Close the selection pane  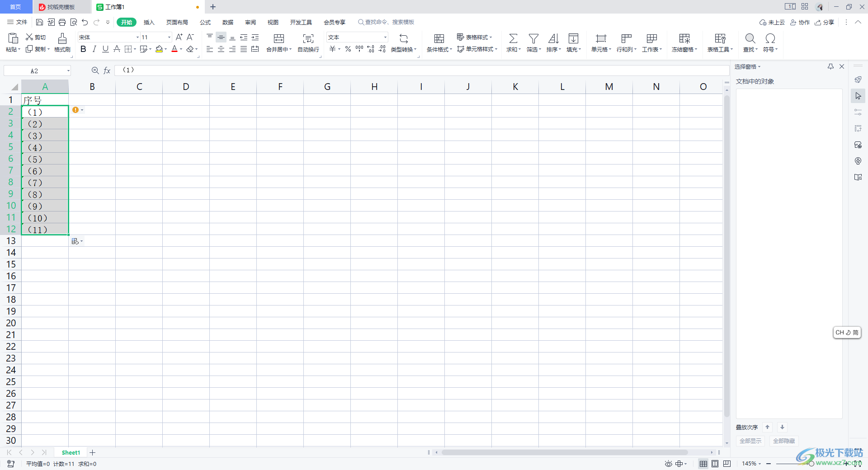coord(842,66)
